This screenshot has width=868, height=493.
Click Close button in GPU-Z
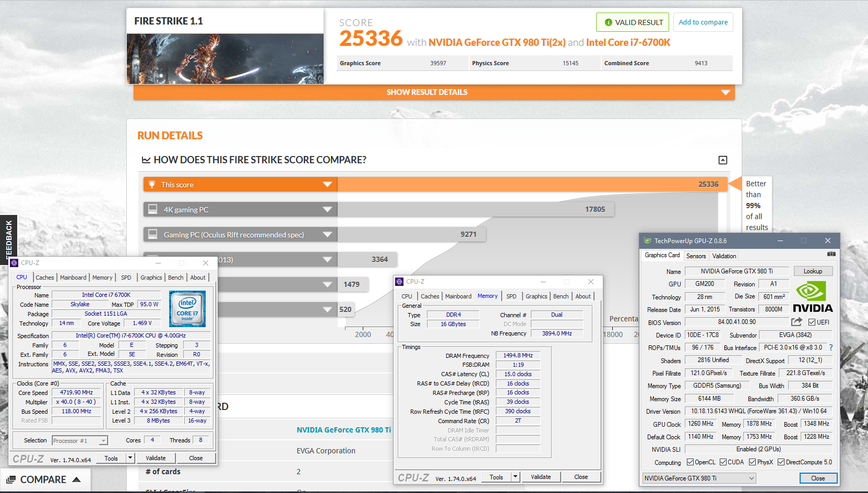coord(818,478)
